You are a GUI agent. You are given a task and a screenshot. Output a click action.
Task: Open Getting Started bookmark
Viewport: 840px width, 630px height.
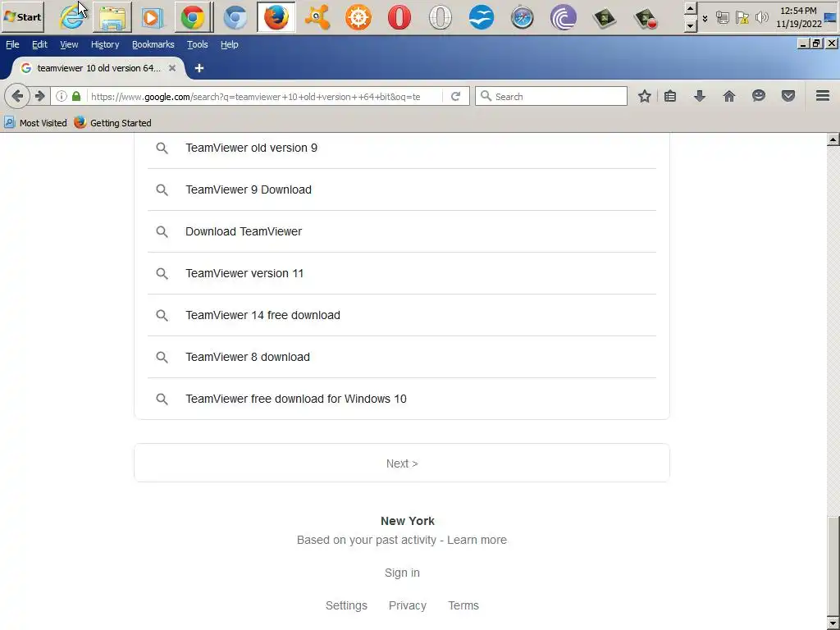[112, 123]
